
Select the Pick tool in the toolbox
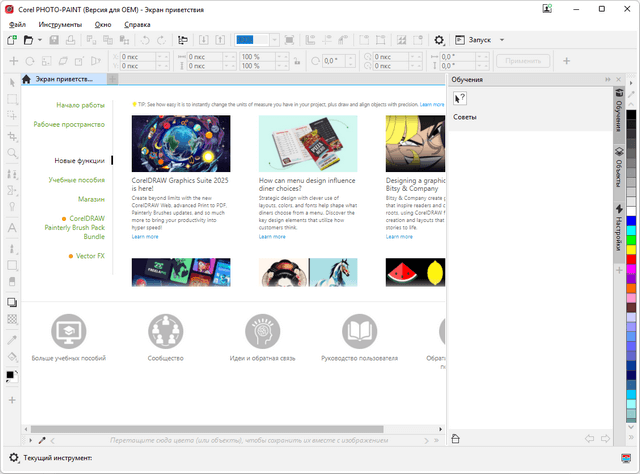pyautogui.click(x=12, y=82)
